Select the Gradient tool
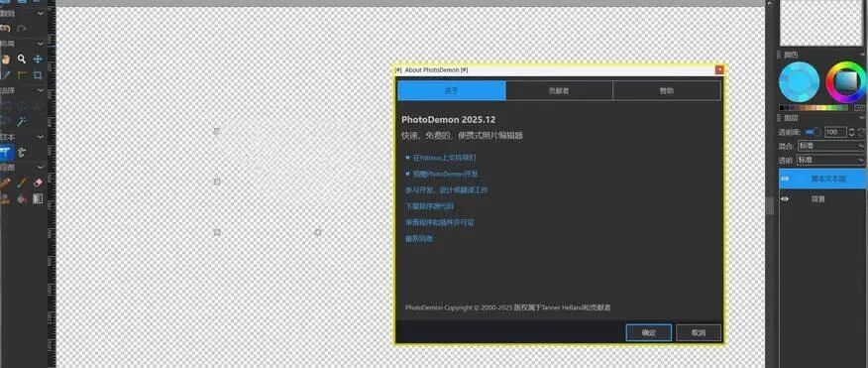This screenshot has width=868, height=368. tap(38, 198)
